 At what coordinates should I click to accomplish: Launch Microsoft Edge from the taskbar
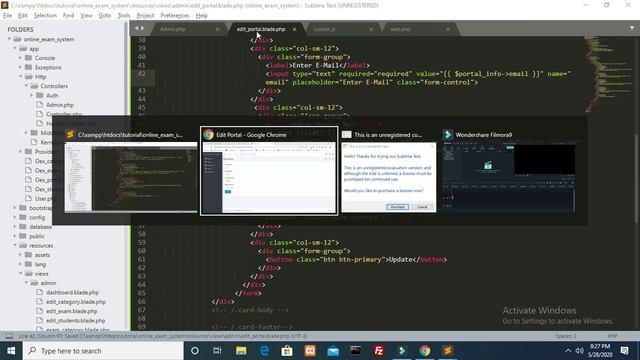pyautogui.click(x=264, y=351)
